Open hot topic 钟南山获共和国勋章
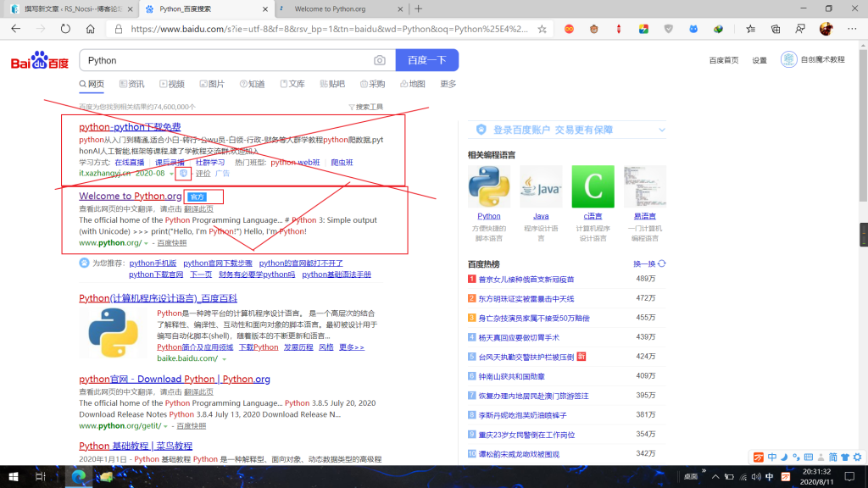The height and width of the screenshot is (488, 868). [511, 376]
